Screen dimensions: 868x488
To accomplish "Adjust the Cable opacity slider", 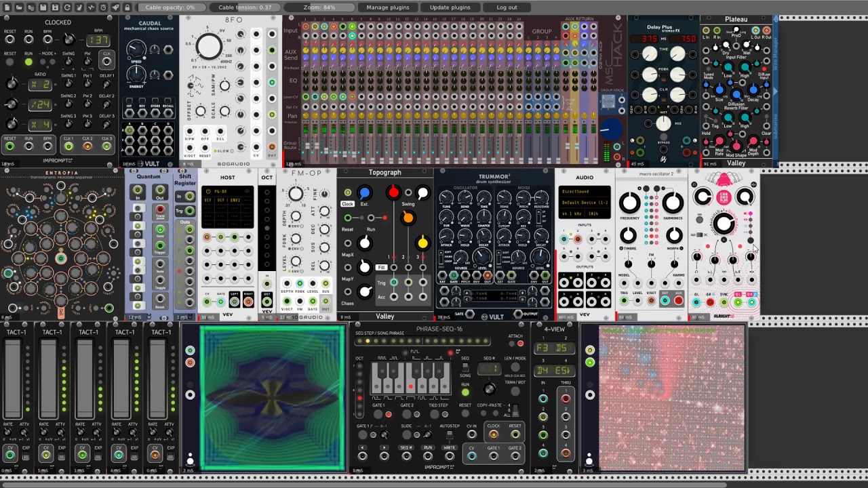I will click(170, 7).
